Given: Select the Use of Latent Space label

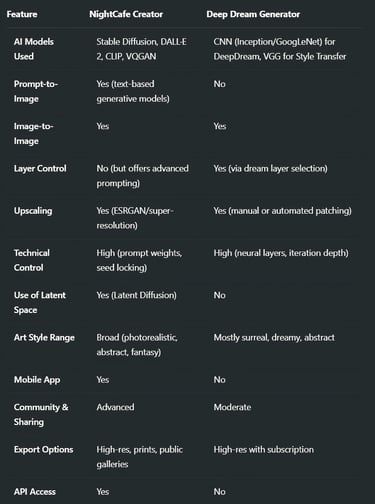Looking at the screenshot, I should click(40, 302).
